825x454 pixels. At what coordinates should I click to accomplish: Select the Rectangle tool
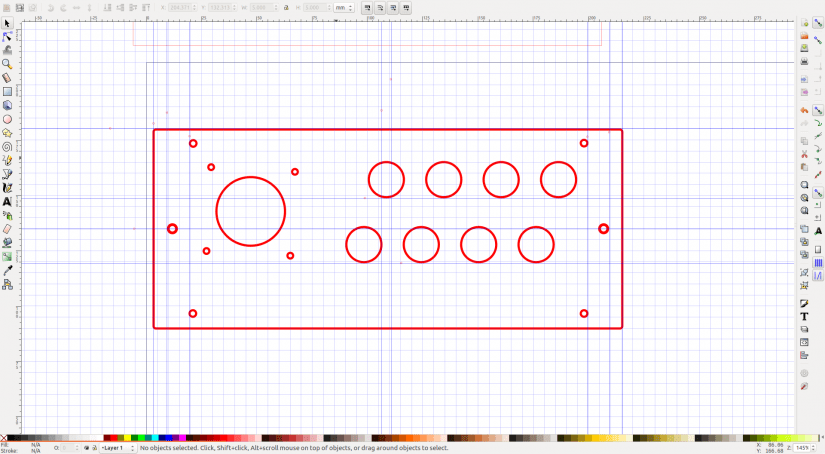tap(7, 92)
